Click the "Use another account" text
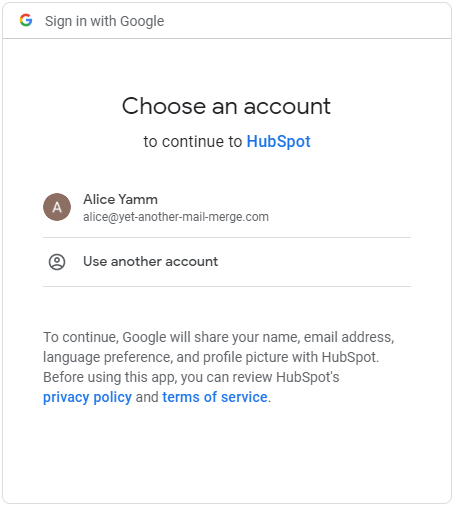Screen dimensions: 454x506 pyautogui.click(x=150, y=261)
